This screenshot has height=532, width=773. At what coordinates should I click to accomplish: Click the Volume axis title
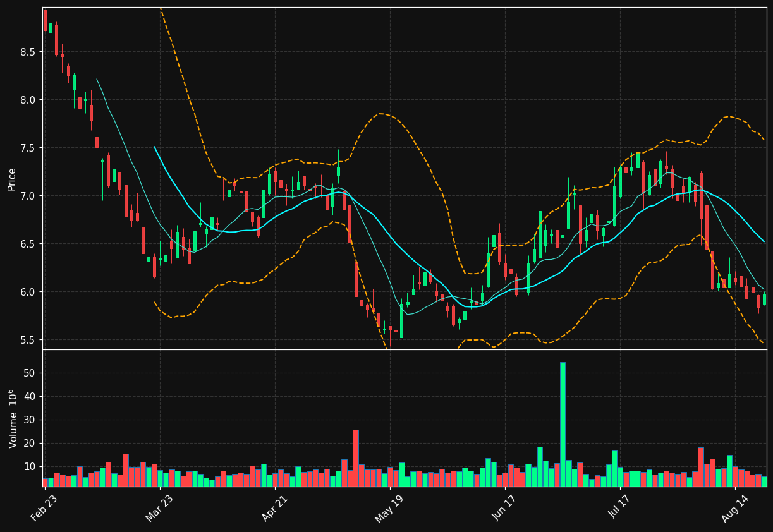coord(12,418)
